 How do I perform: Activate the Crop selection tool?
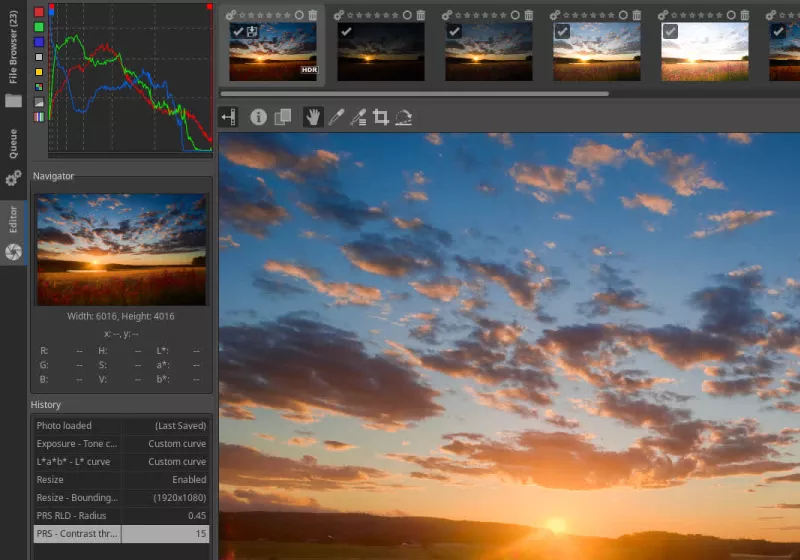point(381,117)
